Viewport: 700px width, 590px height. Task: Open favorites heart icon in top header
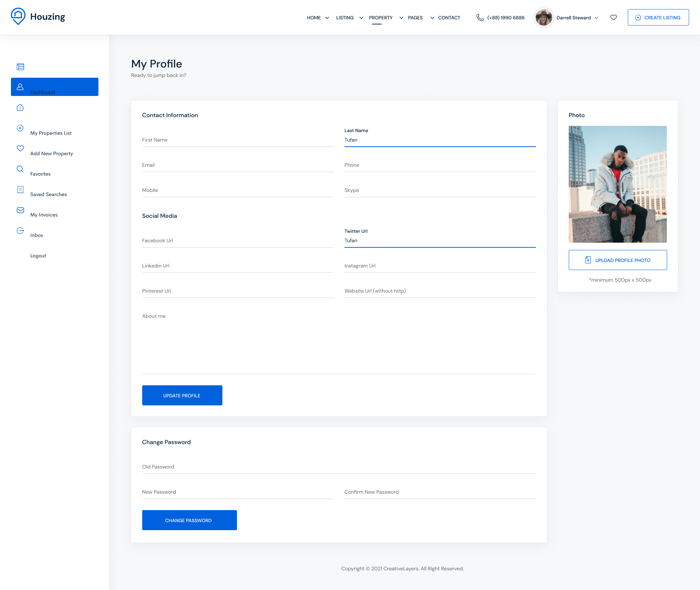click(x=614, y=18)
